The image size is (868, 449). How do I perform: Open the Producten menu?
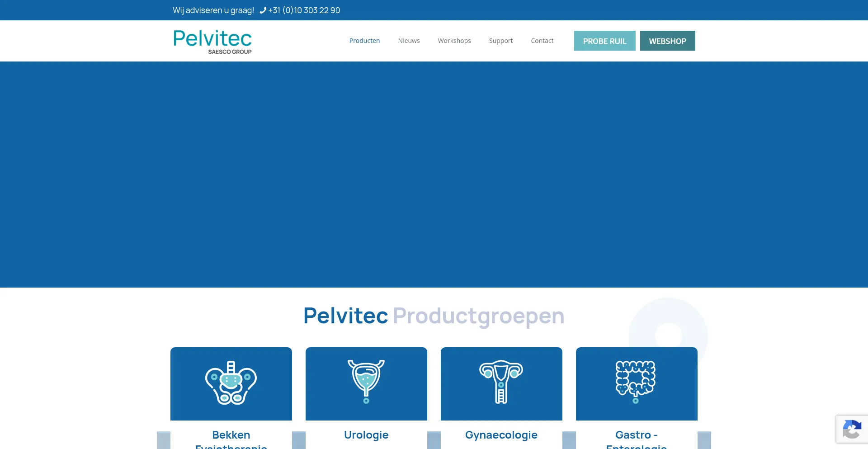pos(364,41)
